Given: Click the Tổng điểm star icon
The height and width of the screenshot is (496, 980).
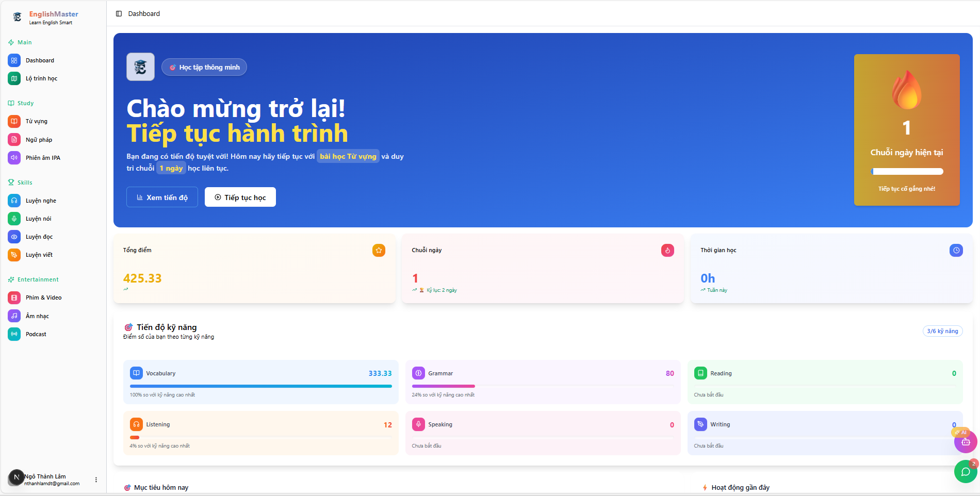Looking at the screenshot, I should pos(379,250).
